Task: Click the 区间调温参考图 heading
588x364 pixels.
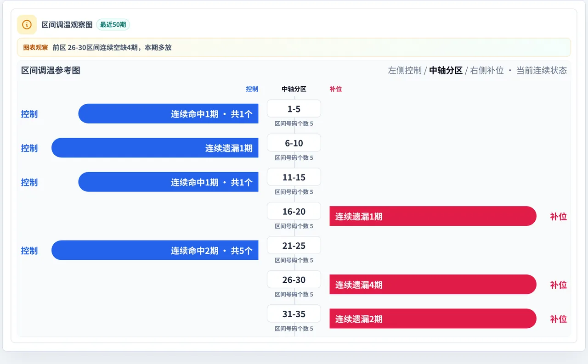Action: click(x=51, y=70)
